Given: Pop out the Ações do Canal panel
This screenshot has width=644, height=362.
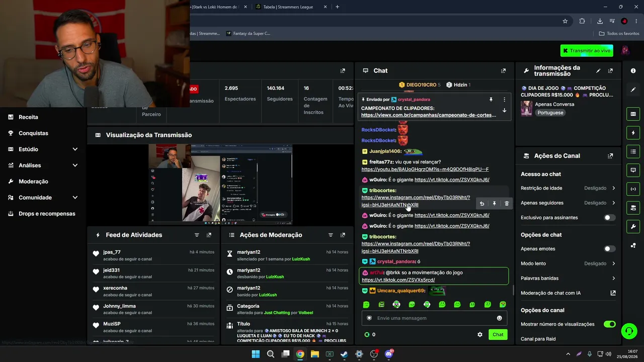Looking at the screenshot, I should 610,156.
